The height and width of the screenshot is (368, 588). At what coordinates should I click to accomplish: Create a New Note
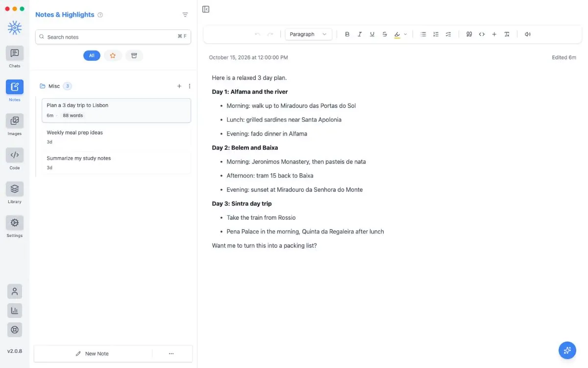[93, 354]
